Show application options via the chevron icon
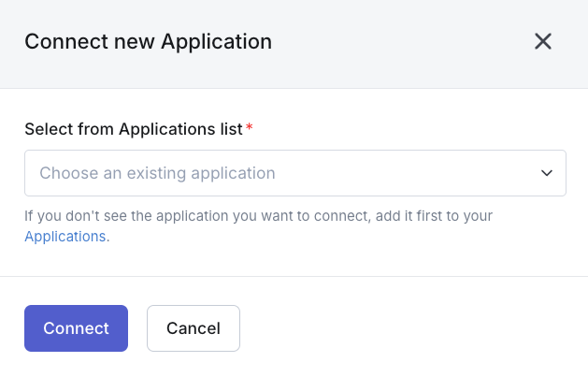 tap(547, 173)
